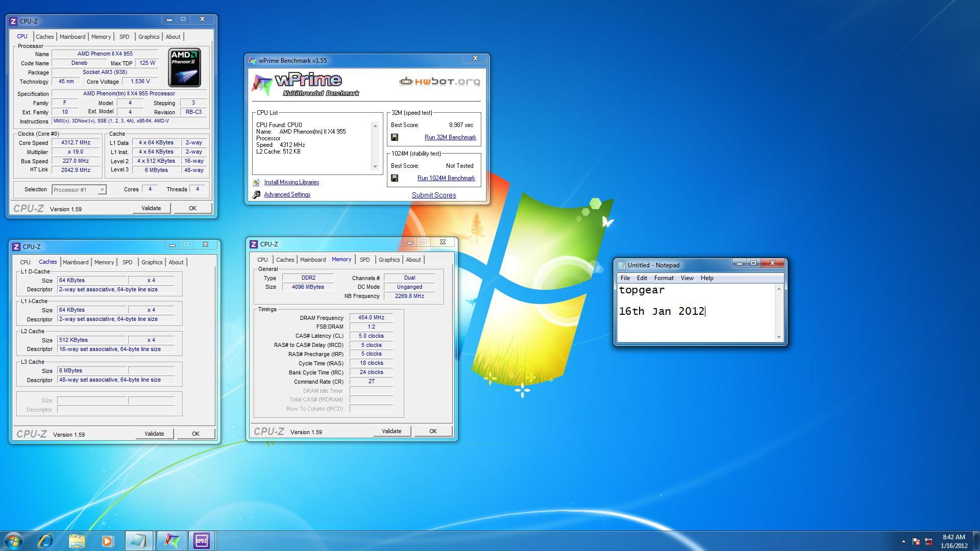Click OK in the Caches CPU-Z window
Viewport: 980px width, 551px height.
tap(195, 434)
